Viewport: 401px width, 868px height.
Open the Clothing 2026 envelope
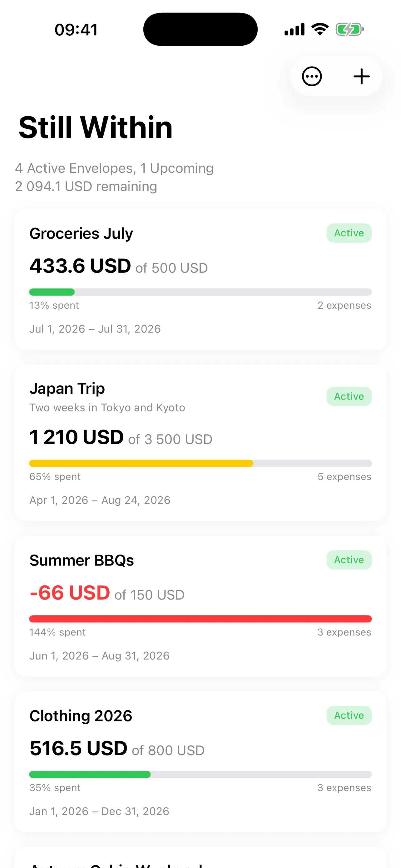[200, 761]
